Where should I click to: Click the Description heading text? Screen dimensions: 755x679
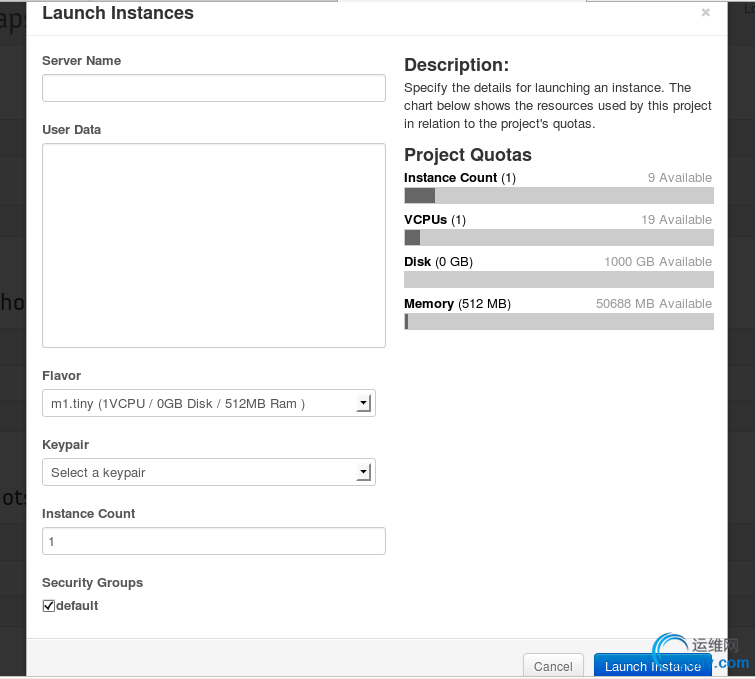coord(456,65)
